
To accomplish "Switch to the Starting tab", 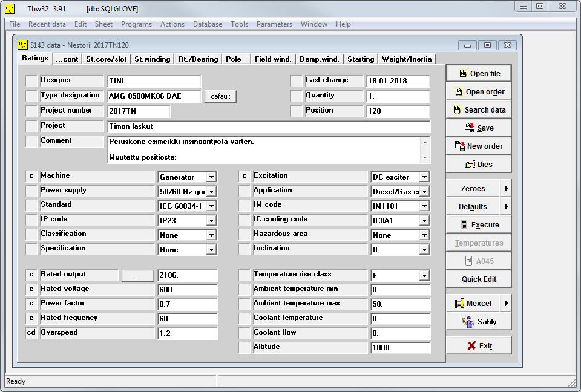I will point(361,59).
